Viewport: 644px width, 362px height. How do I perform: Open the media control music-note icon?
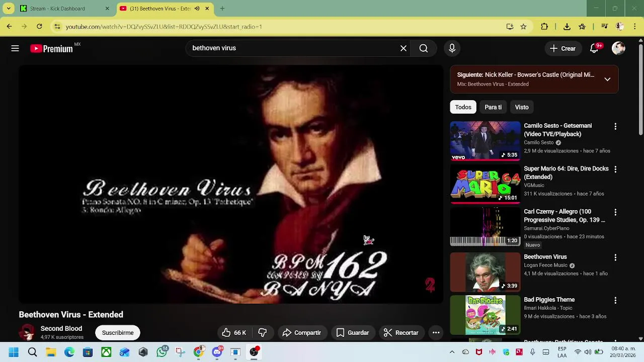tap(604, 27)
